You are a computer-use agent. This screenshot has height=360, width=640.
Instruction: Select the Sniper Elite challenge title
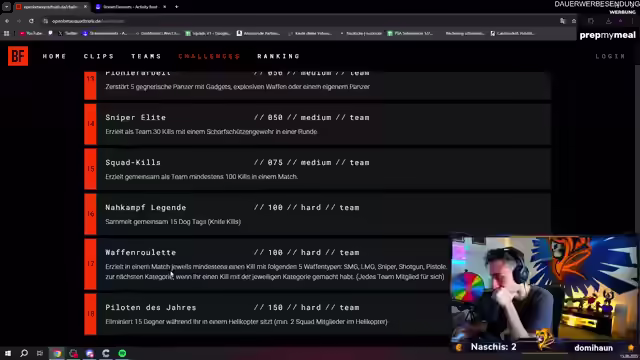click(x=136, y=118)
